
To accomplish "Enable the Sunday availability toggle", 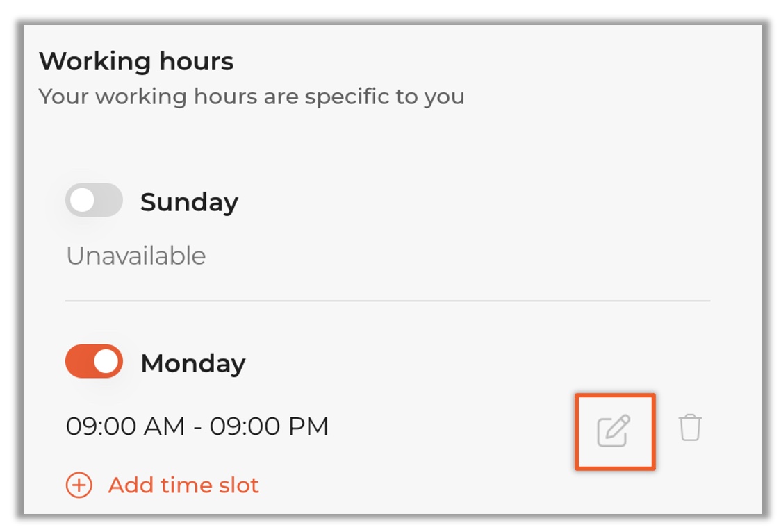I will [94, 201].
